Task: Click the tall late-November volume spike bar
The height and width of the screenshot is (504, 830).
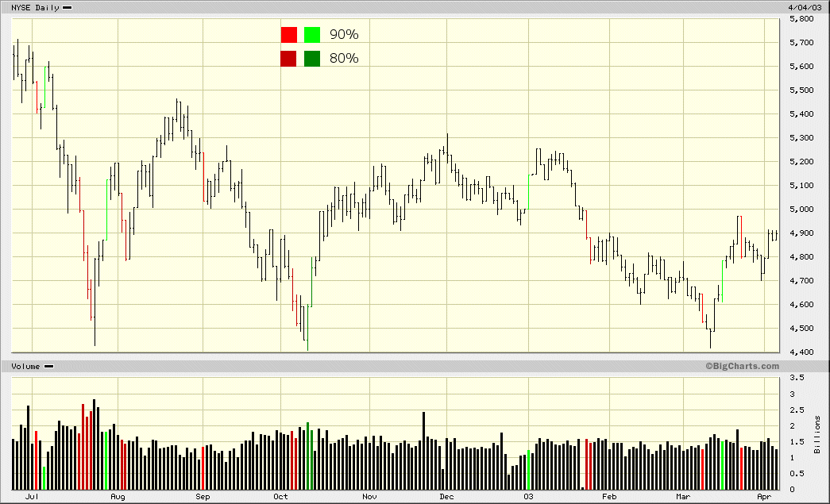Action: coord(423,451)
